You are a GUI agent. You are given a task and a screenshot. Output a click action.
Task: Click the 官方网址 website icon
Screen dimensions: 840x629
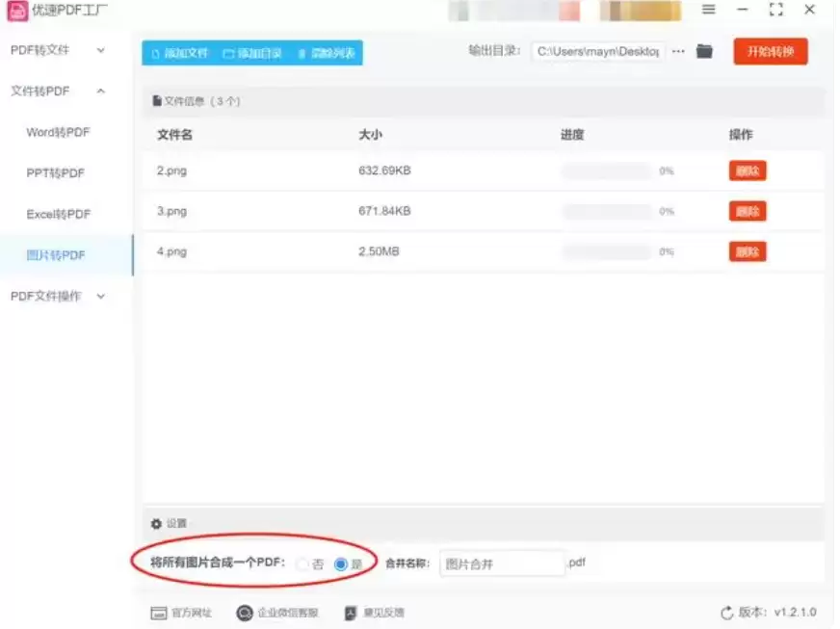[x=159, y=613]
